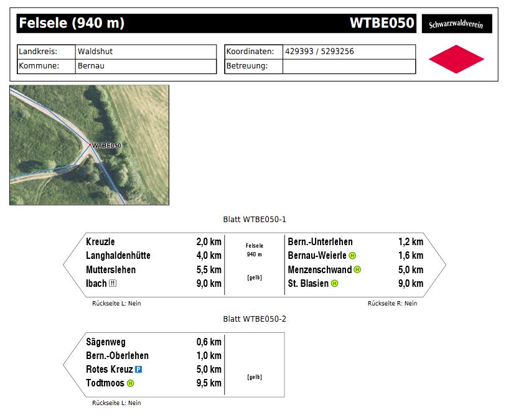Image resolution: width=511 pixels, height=420 pixels.
Task: Select the Sägenweg 0,6 km destination line
Action: pos(153,342)
